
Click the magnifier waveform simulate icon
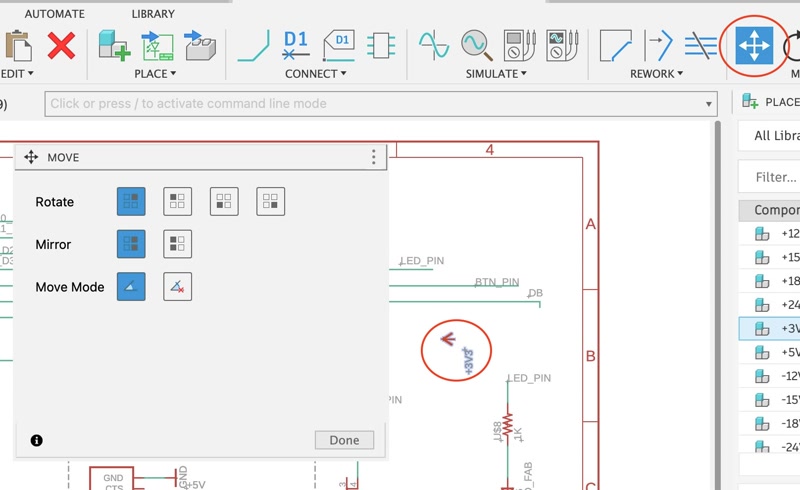477,45
